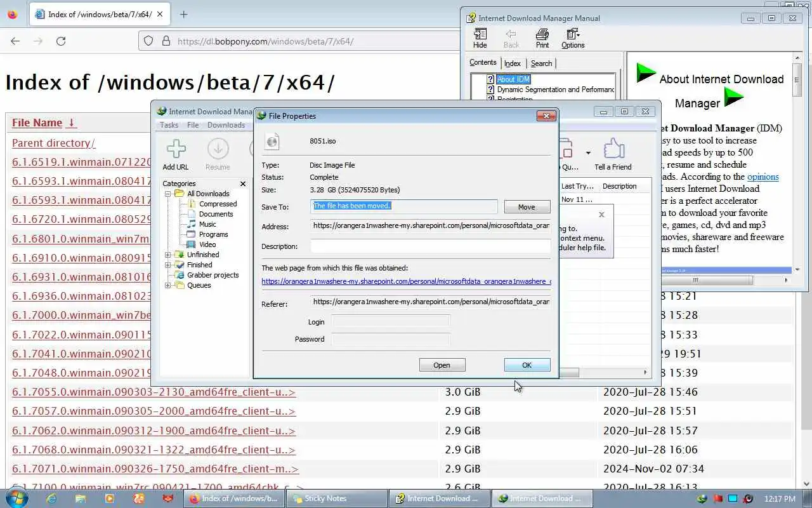The width and height of the screenshot is (812, 508).
Task: Open the Parent directory link
Action: pos(53,143)
